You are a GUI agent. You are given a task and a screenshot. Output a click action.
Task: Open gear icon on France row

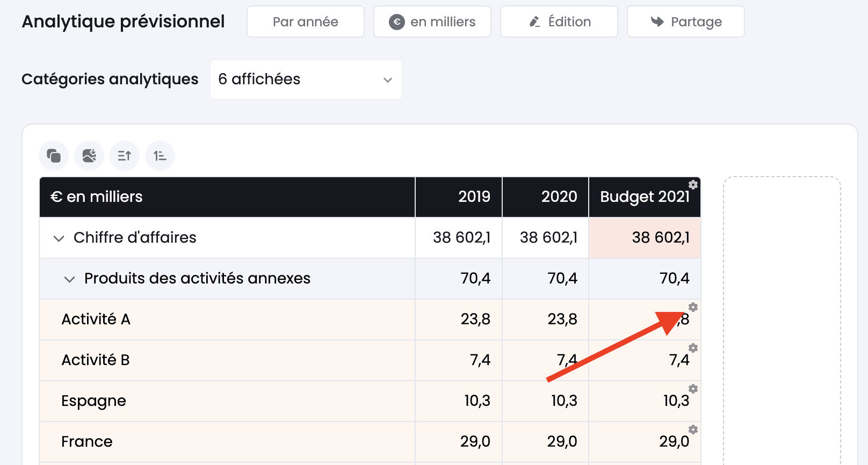(693, 430)
